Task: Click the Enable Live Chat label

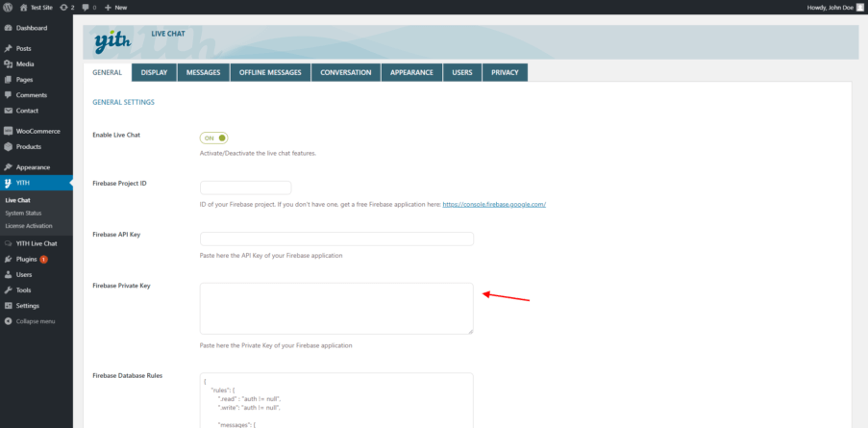Action: (116, 135)
